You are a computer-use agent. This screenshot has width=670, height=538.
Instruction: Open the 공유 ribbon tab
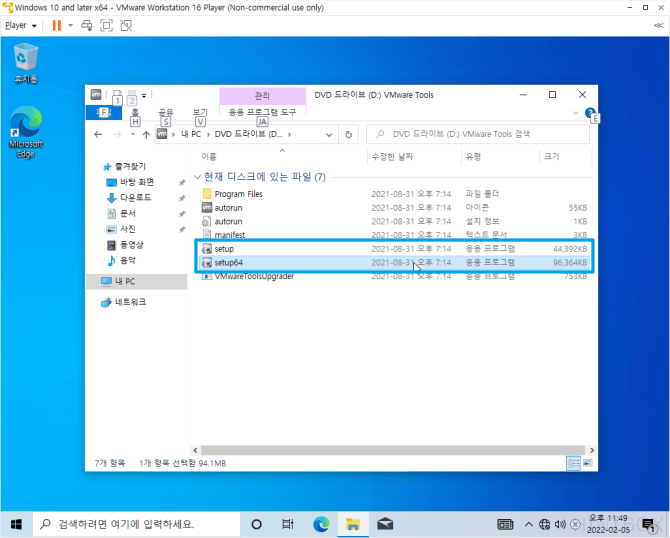click(165, 112)
